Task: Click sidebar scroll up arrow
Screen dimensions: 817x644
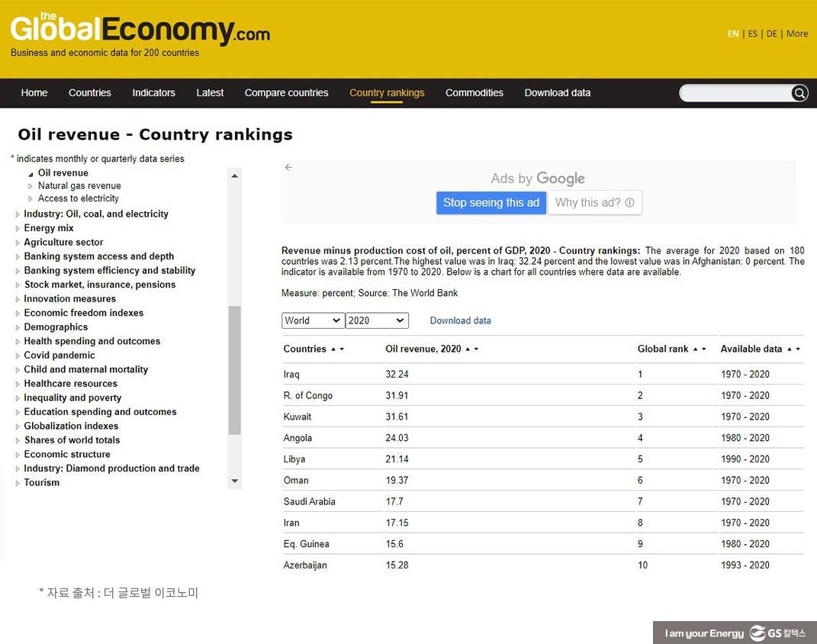Action: pyautogui.click(x=235, y=176)
